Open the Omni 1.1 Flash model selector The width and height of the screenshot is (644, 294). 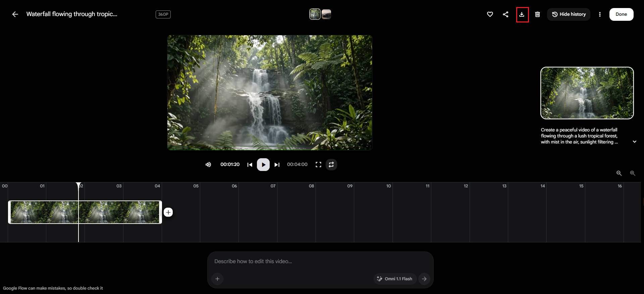point(395,279)
